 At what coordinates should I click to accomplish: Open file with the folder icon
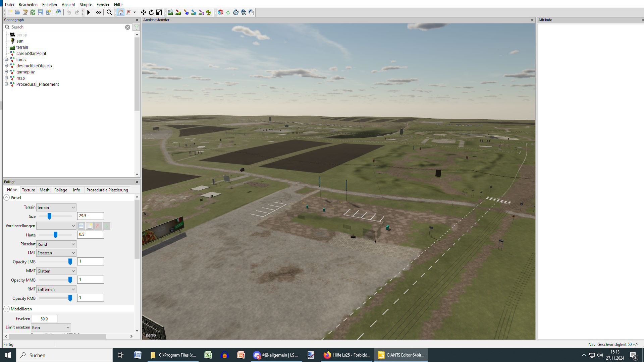pyautogui.click(x=17, y=12)
